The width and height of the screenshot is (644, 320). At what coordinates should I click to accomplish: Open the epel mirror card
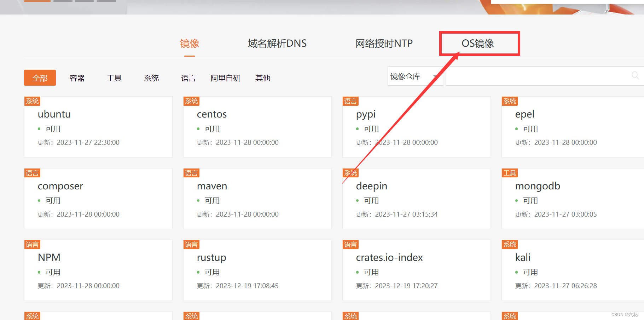point(573,127)
